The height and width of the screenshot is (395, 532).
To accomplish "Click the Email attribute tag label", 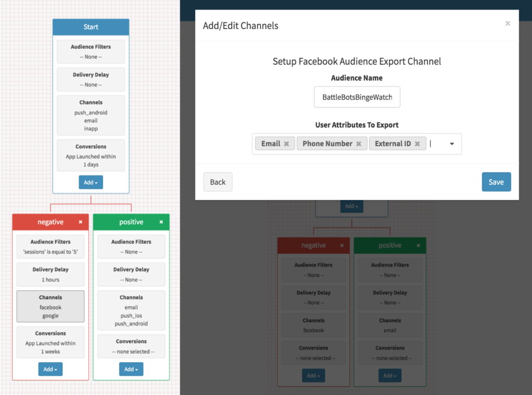I will (x=271, y=144).
